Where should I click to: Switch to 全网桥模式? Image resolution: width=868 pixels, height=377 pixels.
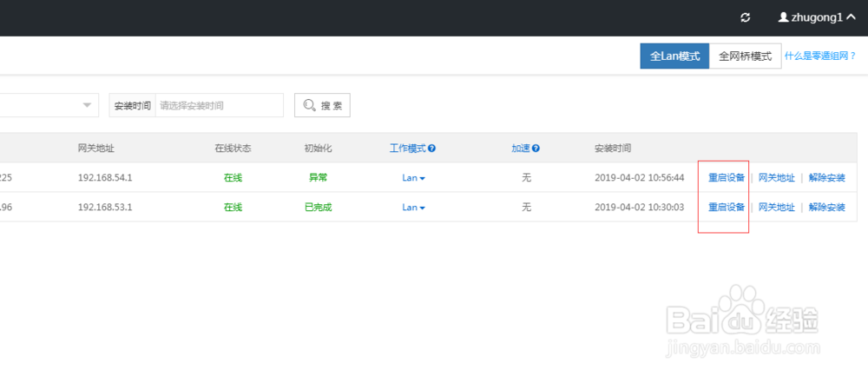745,56
